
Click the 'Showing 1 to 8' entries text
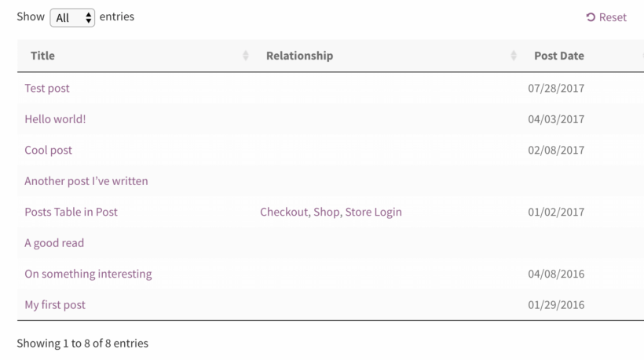(82, 343)
